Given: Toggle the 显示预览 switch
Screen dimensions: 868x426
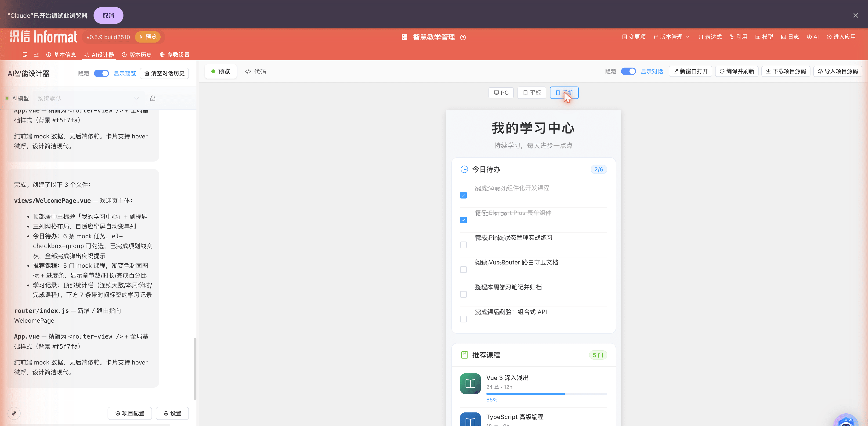Looking at the screenshot, I should 101,73.
